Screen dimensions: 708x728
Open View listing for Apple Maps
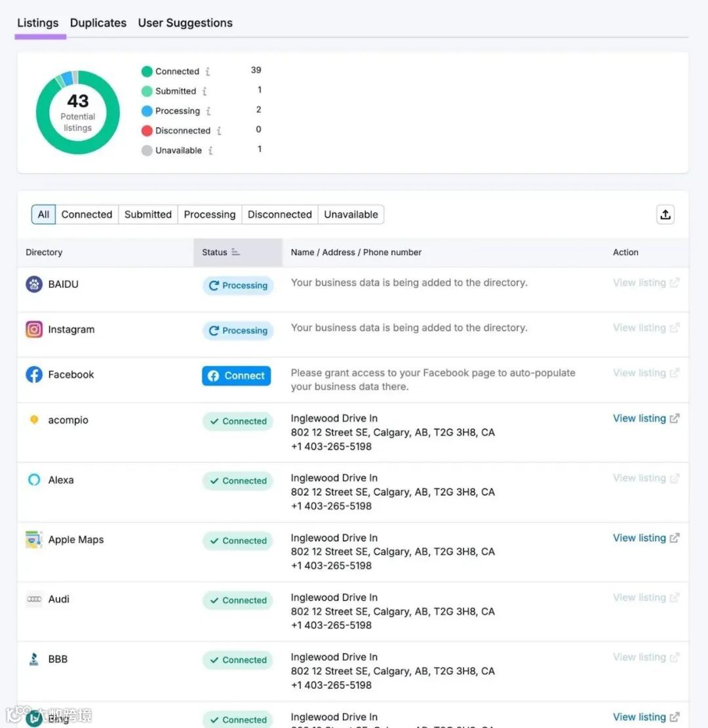click(646, 538)
